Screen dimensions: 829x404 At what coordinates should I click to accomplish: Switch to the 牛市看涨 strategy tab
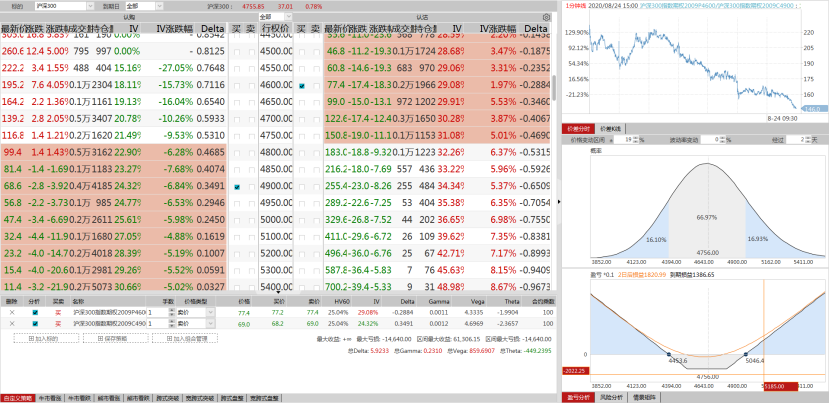50,398
